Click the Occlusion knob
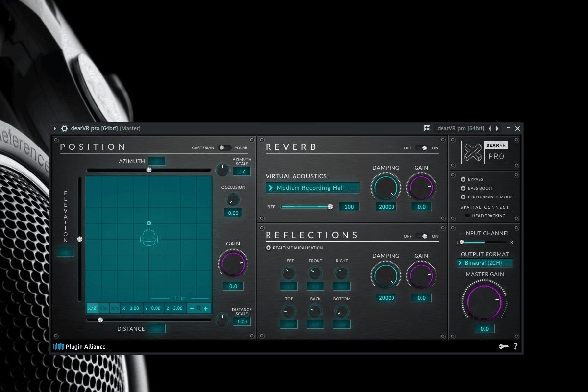 pos(233,199)
